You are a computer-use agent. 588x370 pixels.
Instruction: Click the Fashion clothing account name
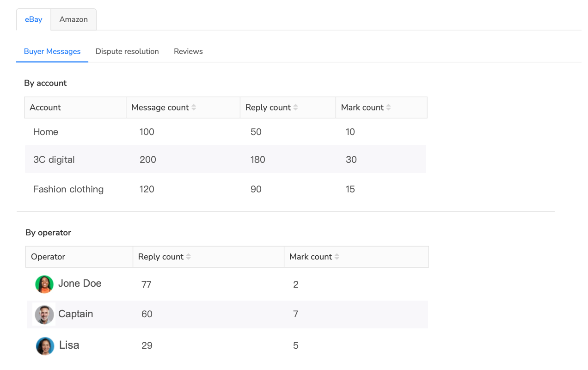(68, 189)
